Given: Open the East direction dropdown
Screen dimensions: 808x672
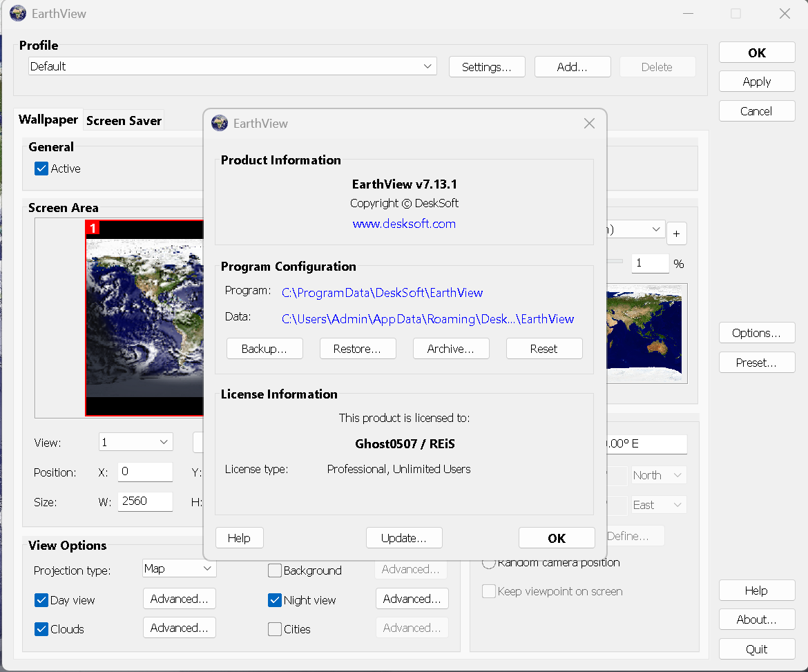Looking at the screenshot, I should click(659, 504).
